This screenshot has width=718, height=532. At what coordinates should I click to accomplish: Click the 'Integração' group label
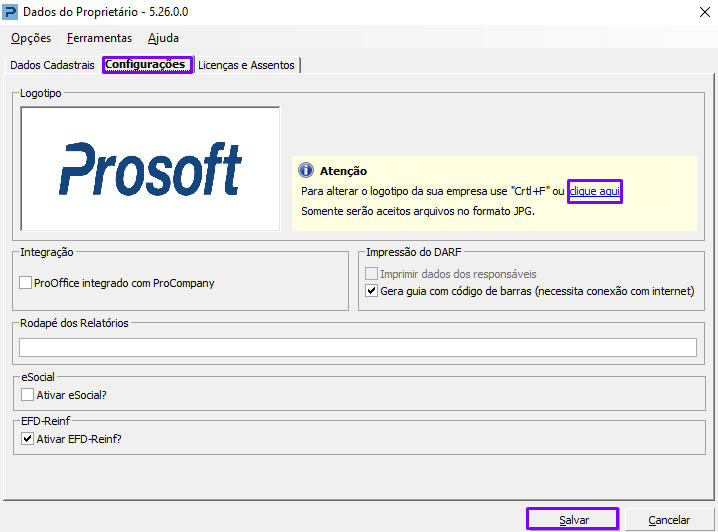[x=47, y=252]
